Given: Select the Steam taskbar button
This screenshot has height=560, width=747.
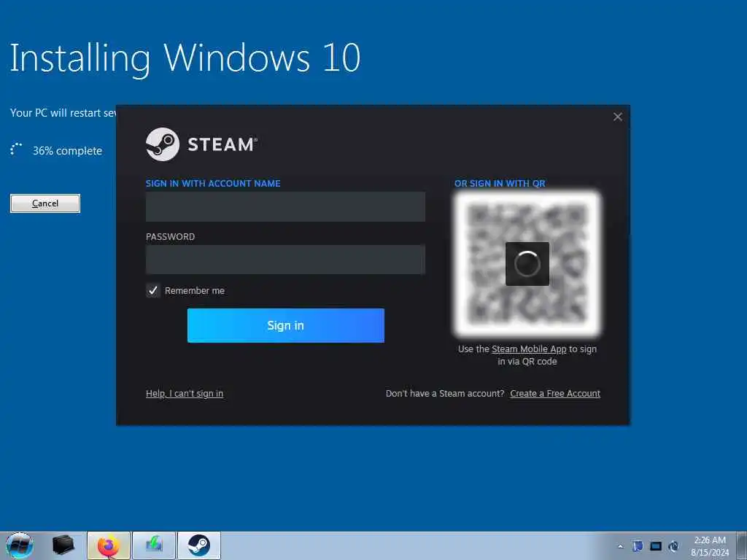Looking at the screenshot, I should [x=199, y=545].
